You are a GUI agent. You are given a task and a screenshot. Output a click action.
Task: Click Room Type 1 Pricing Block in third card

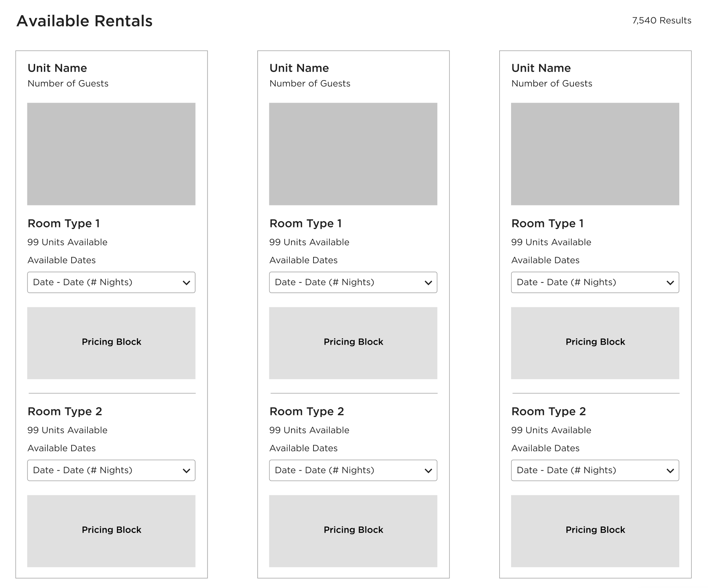(595, 343)
